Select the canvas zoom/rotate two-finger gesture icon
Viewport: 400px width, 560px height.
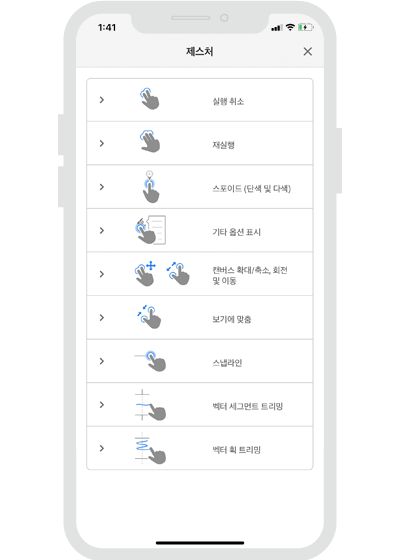[178, 274]
